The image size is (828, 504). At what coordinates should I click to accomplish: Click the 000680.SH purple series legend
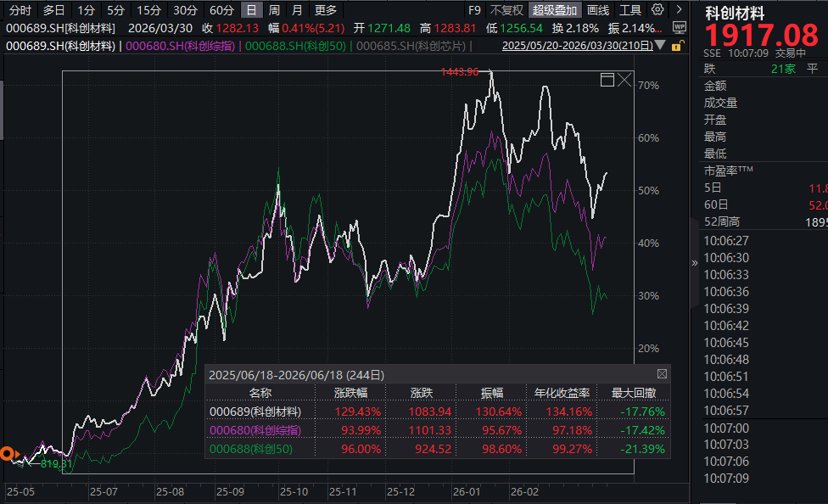pos(180,46)
